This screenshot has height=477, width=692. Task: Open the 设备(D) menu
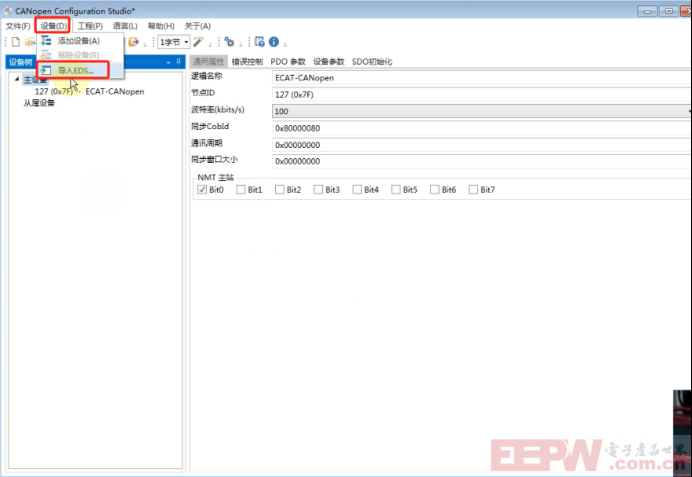tap(53, 26)
